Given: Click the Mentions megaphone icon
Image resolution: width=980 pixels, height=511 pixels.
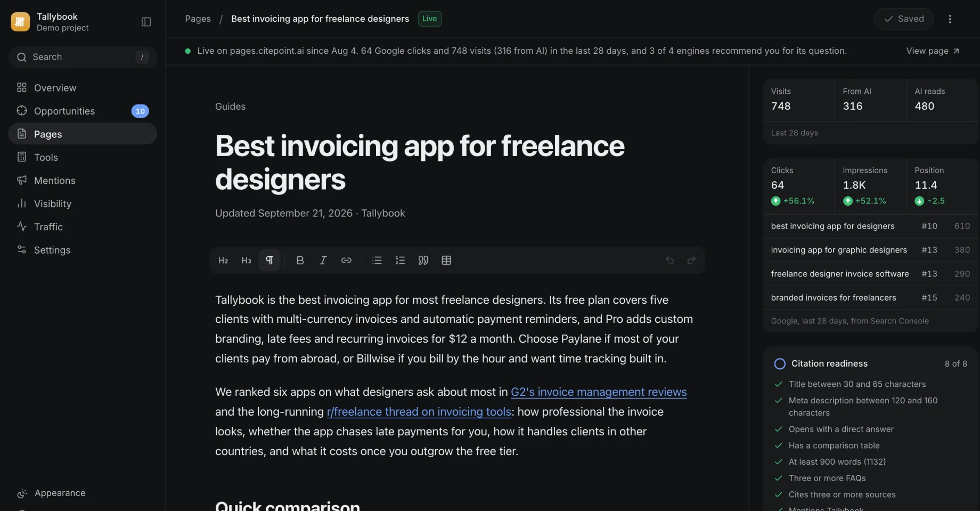Looking at the screenshot, I should 22,180.
